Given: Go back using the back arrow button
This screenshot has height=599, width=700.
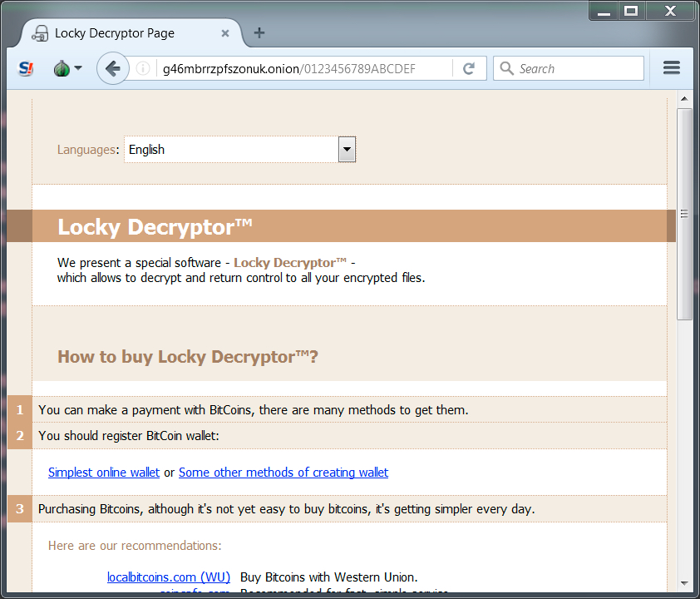Looking at the screenshot, I should pos(113,68).
